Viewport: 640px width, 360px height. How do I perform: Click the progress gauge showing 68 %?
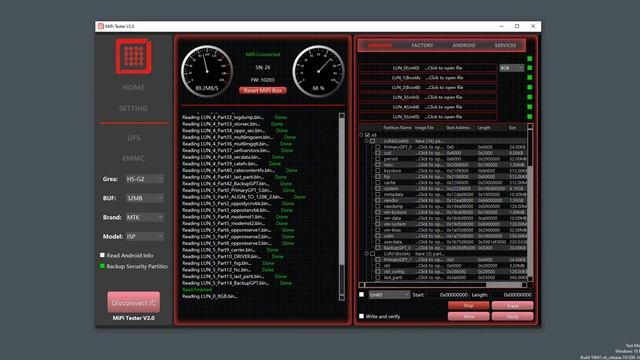(x=318, y=71)
